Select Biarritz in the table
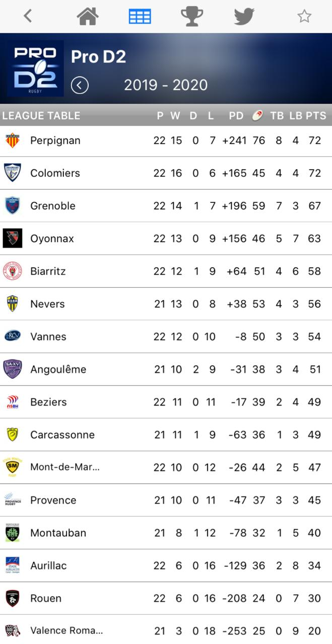Viewport: 332px width, 644px height. pos(48,271)
